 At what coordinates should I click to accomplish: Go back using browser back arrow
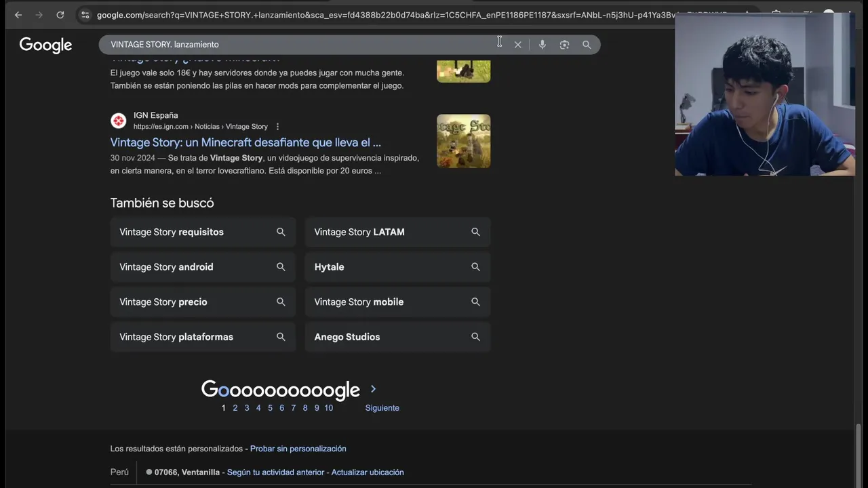click(x=18, y=15)
